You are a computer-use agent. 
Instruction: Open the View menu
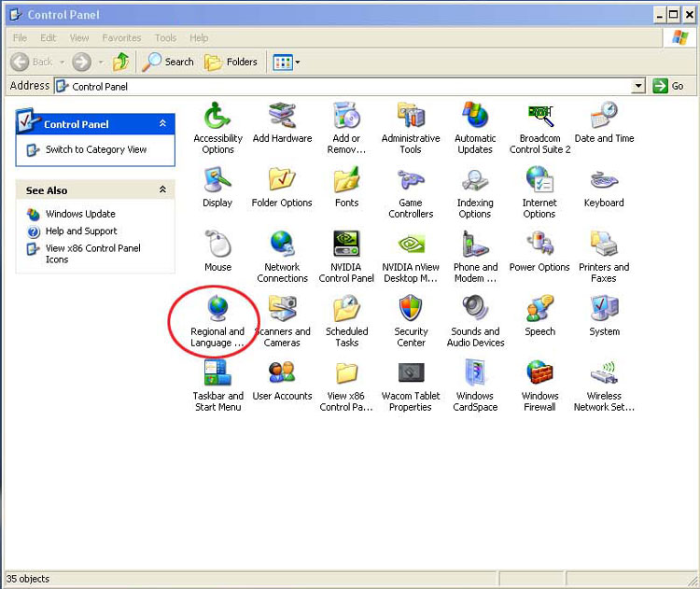pyautogui.click(x=79, y=38)
